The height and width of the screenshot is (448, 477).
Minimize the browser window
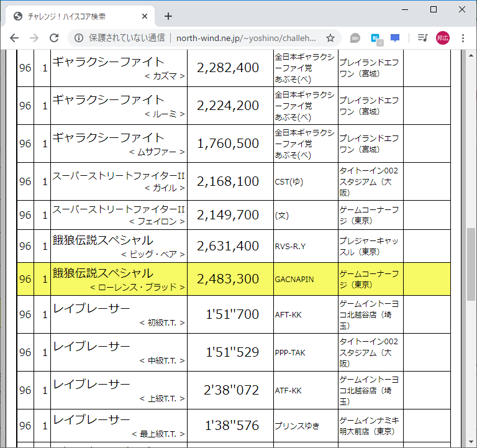click(405, 10)
